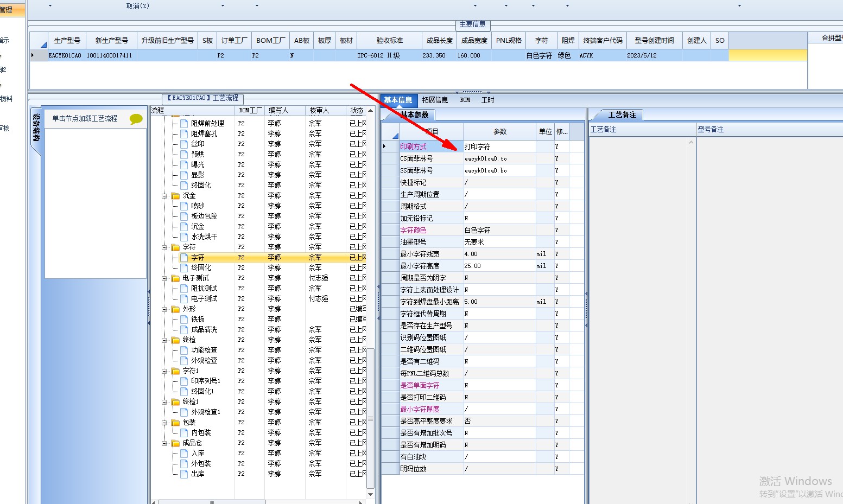Image resolution: width=843 pixels, height=504 pixels.
Task: Edit 最小字符高度 value 25.00
Action: [499, 266]
